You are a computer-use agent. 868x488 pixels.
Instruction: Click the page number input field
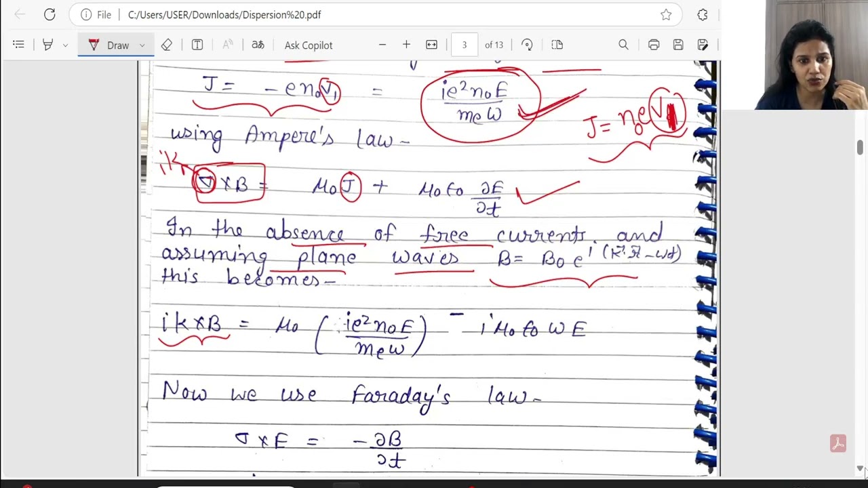465,45
